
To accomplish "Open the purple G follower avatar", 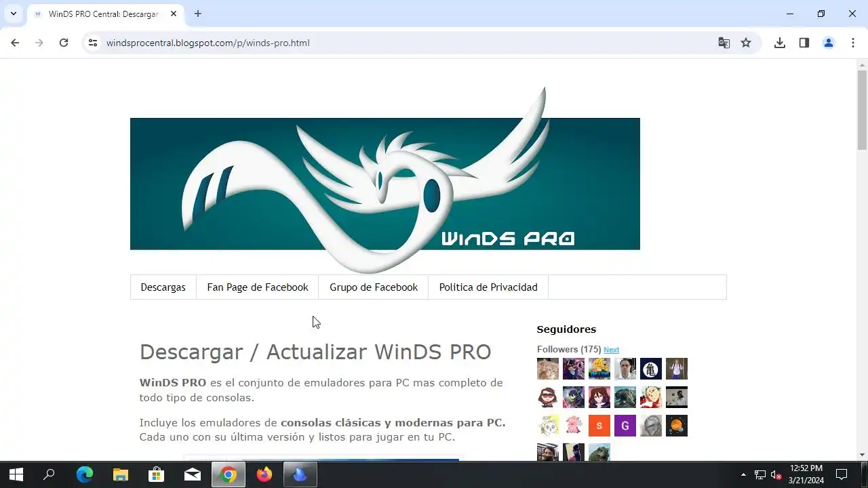I will click(625, 426).
